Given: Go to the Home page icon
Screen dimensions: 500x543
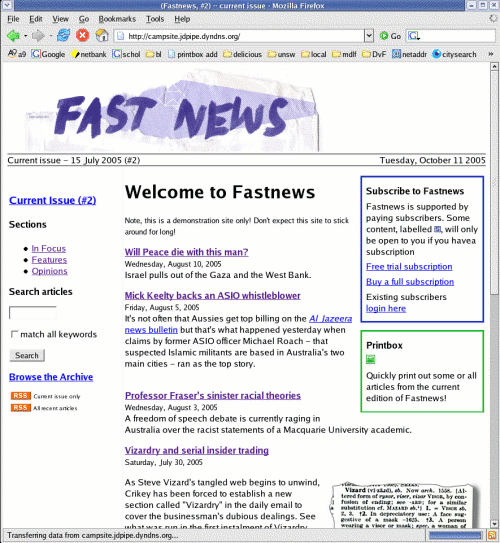Looking at the screenshot, I should (102, 35).
